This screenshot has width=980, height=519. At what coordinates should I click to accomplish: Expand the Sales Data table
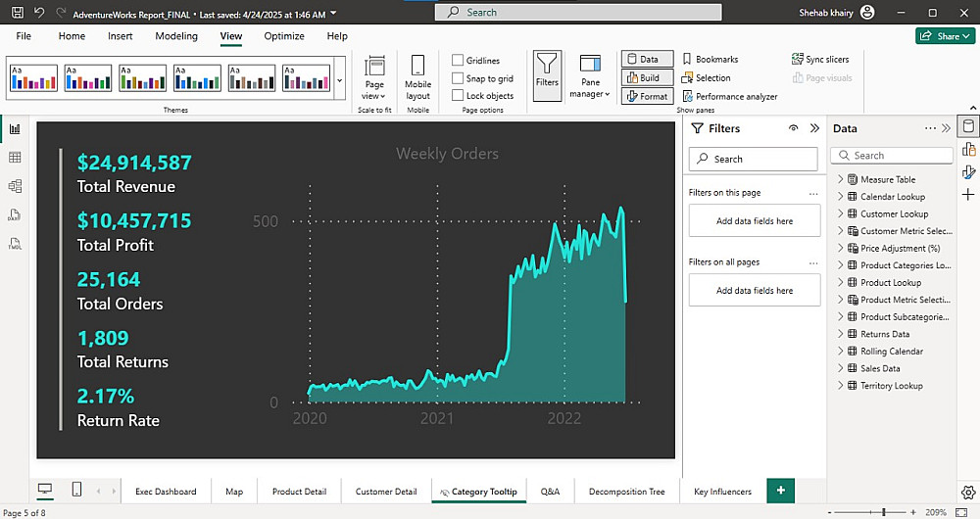pyautogui.click(x=840, y=368)
